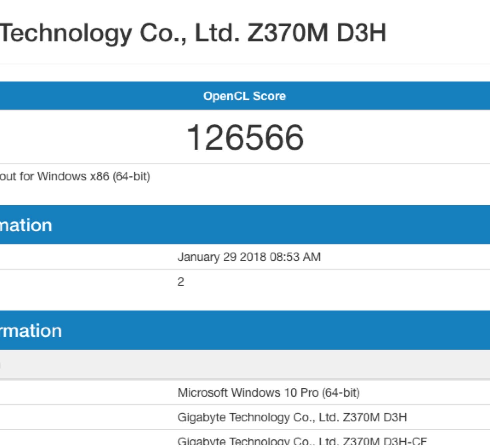Click blank white area left of 126566 score
The width and height of the screenshot is (490, 448).
(90, 137)
